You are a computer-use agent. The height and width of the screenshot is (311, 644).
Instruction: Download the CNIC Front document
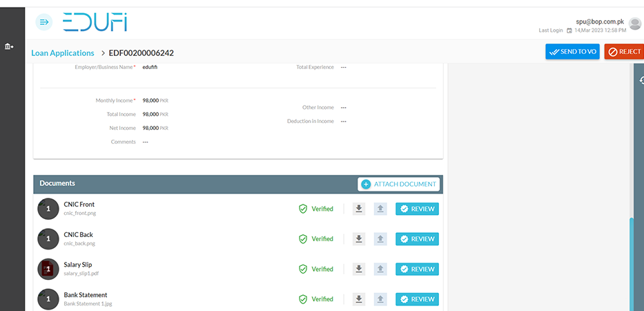click(x=359, y=209)
